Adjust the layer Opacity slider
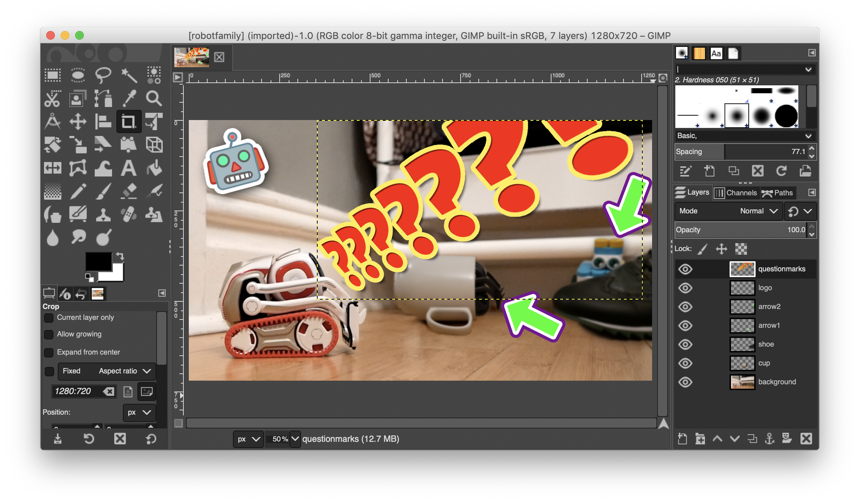860x504 pixels. pyautogui.click(x=741, y=230)
